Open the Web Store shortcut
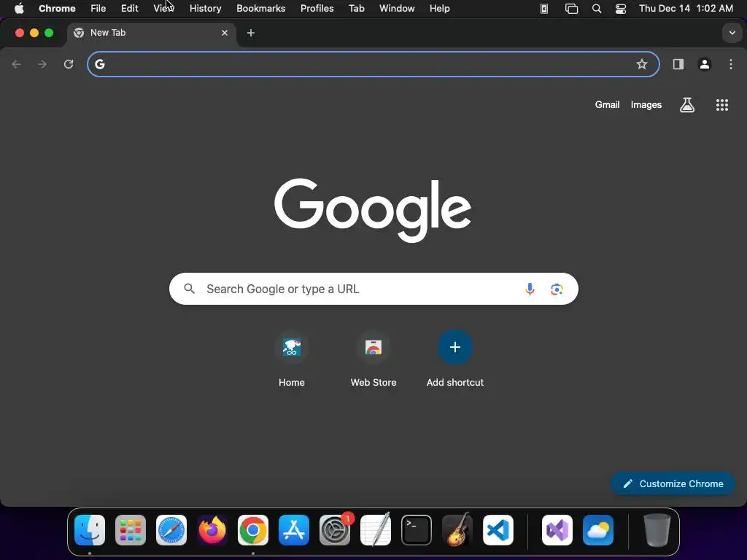This screenshot has height=560, width=747. (373, 359)
